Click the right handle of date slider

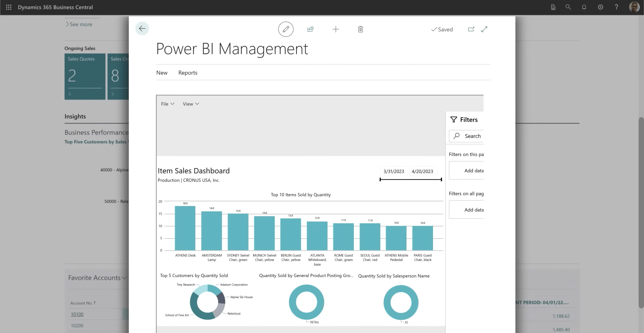441,180
